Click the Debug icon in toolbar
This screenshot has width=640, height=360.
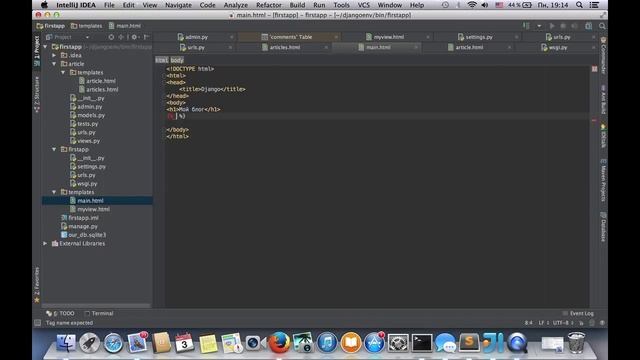(563, 26)
